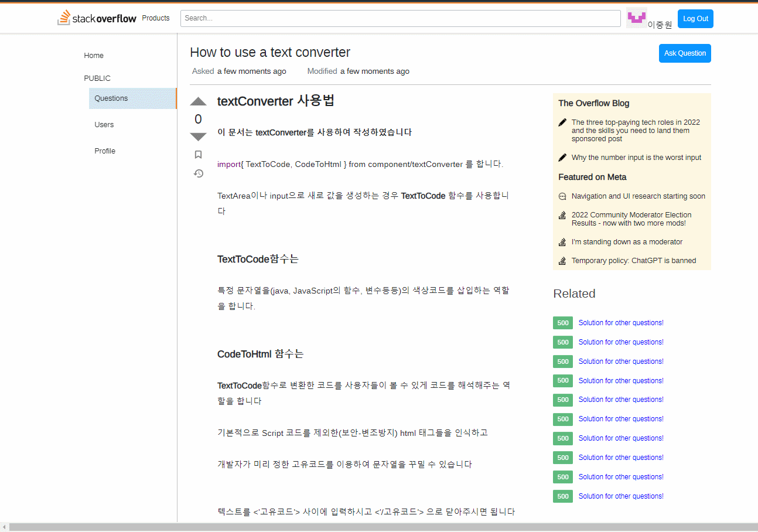Click stack icon beside Moderator Election Results
758x532 pixels.
pyautogui.click(x=562, y=215)
